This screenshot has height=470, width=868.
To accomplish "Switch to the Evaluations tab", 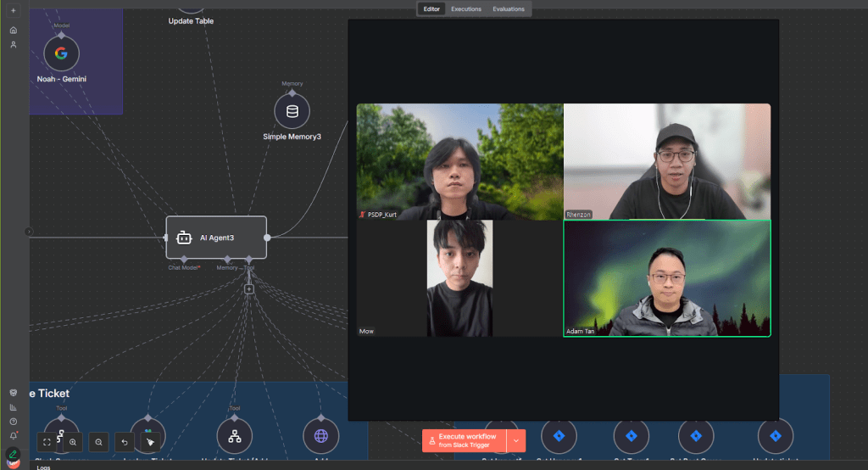I will [x=509, y=9].
